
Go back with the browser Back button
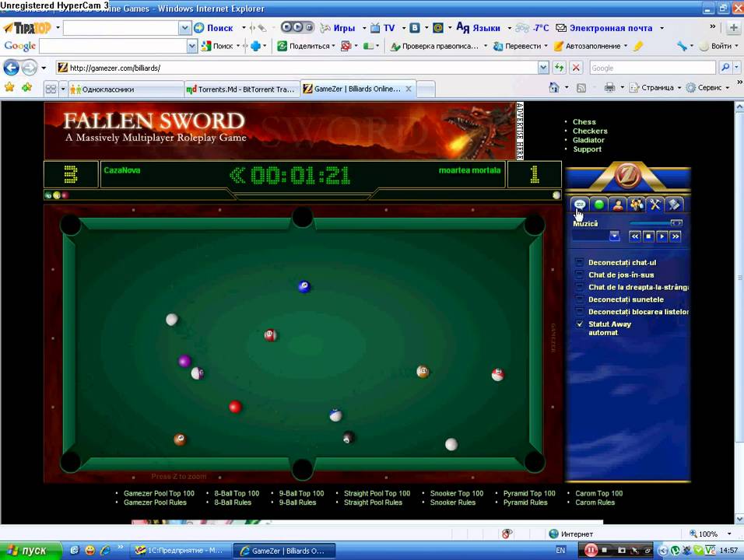(x=12, y=68)
